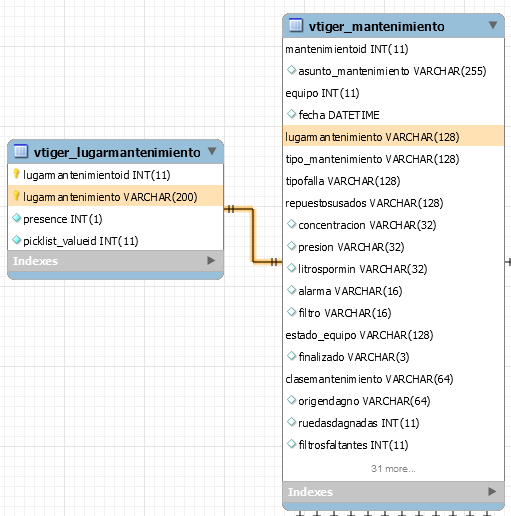Select the orange relationship connector line
This screenshot has height=516, width=511.
point(253,235)
